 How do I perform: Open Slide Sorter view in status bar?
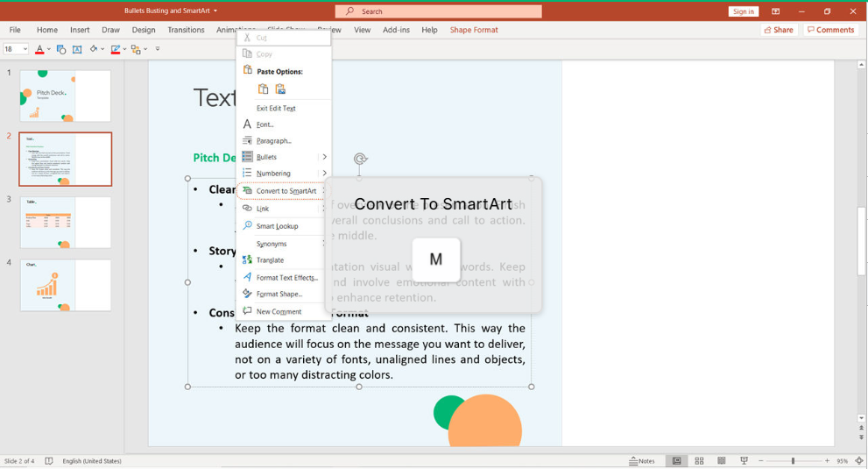pyautogui.click(x=699, y=460)
